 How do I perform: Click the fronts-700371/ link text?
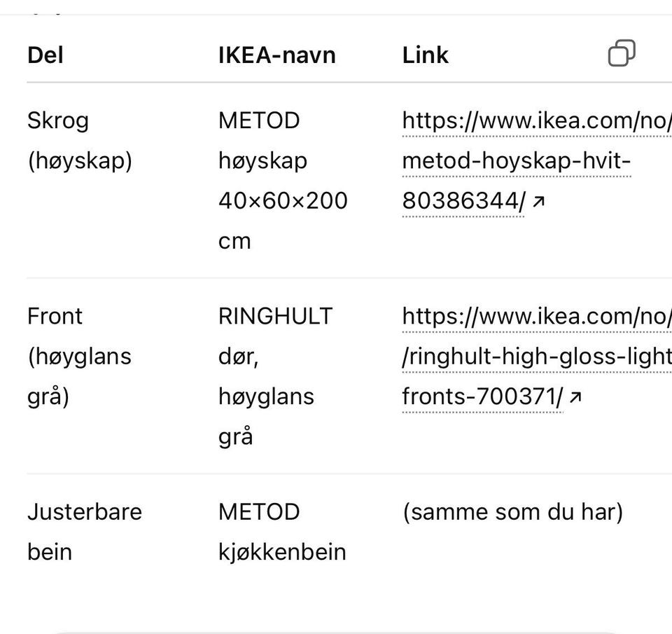pos(482,397)
